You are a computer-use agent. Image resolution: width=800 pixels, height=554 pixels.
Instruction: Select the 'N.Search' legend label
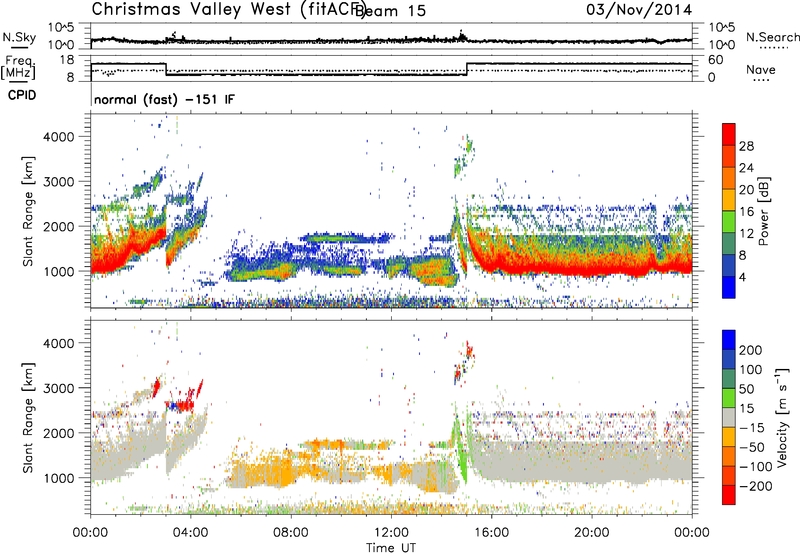(x=772, y=37)
